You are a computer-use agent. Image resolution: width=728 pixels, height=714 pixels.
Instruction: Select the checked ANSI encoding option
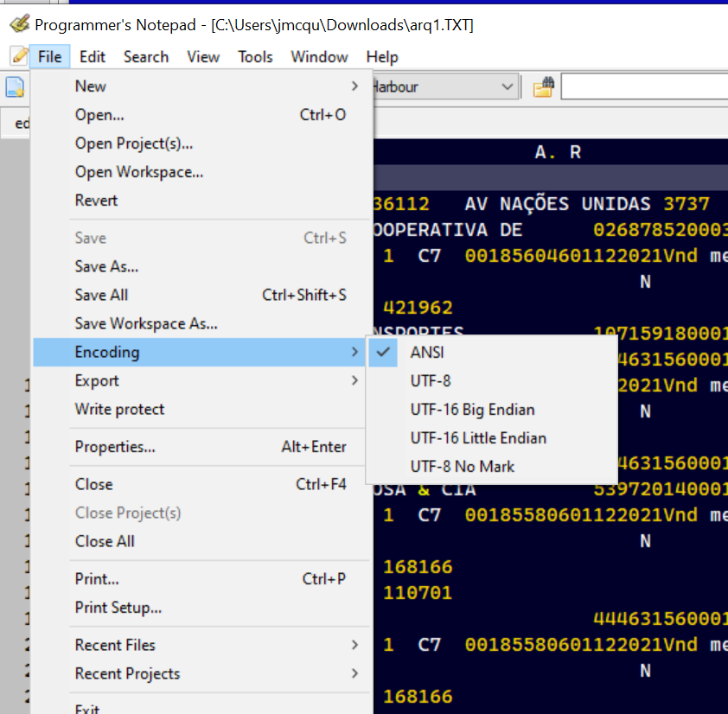tap(427, 352)
